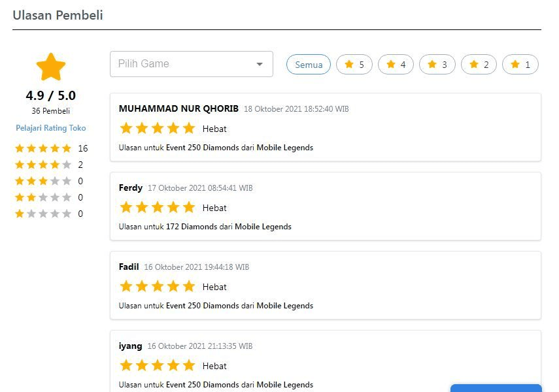
Task: Click the blue button at bottom right
Action: (496, 388)
